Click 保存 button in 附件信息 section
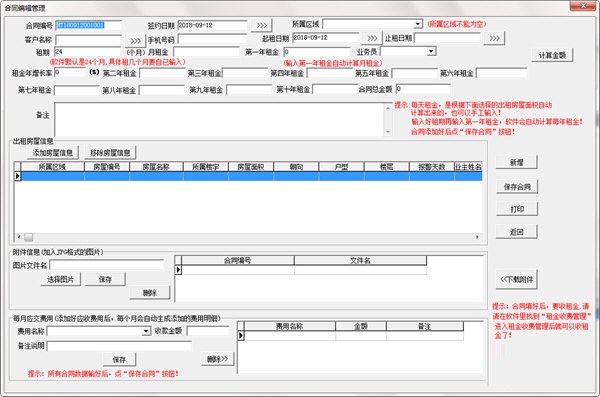This screenshot has height=397, width=600. [x=105, y=279]
